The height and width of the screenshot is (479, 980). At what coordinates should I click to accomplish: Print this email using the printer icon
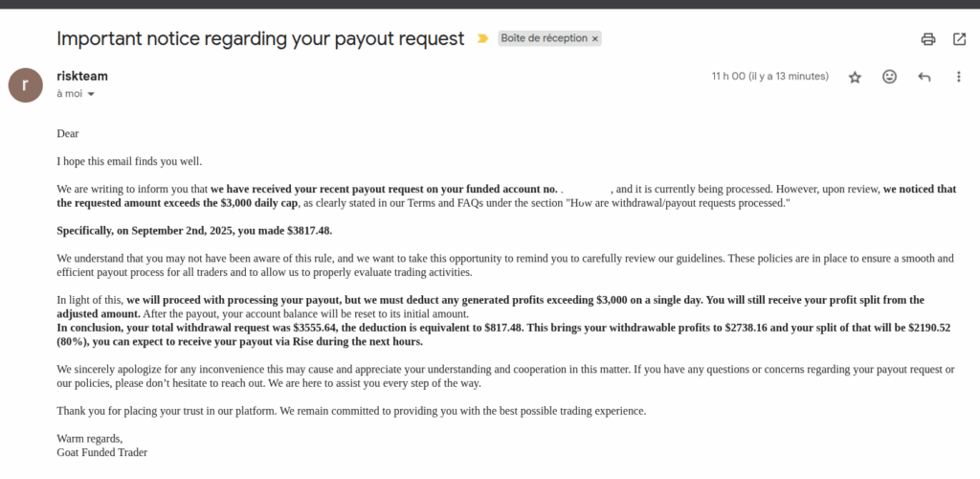tap(928, 38)
